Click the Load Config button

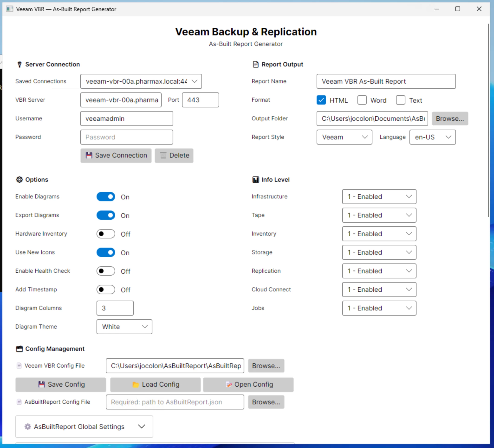[155, 385]
